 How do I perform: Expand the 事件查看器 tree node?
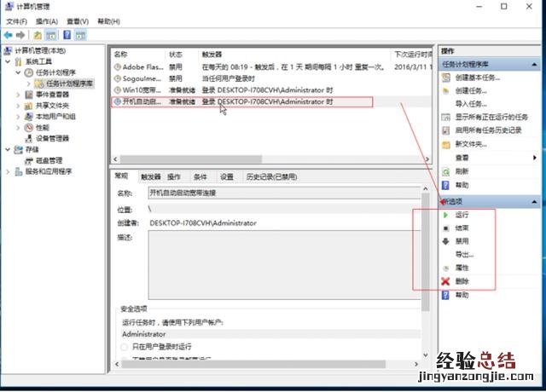click(x=20, y=95)
